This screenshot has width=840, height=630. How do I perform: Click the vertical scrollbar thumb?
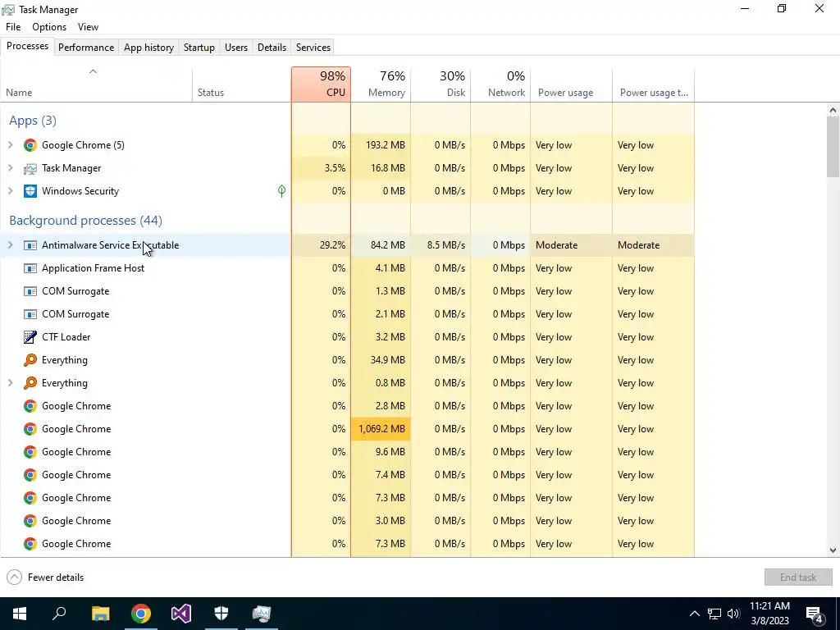[x=833, y=146]
